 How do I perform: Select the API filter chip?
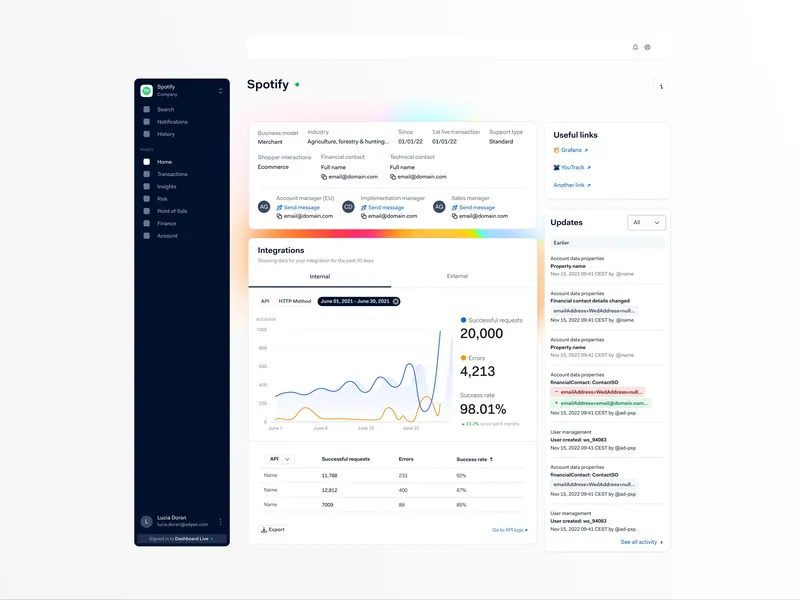point(265,301)
